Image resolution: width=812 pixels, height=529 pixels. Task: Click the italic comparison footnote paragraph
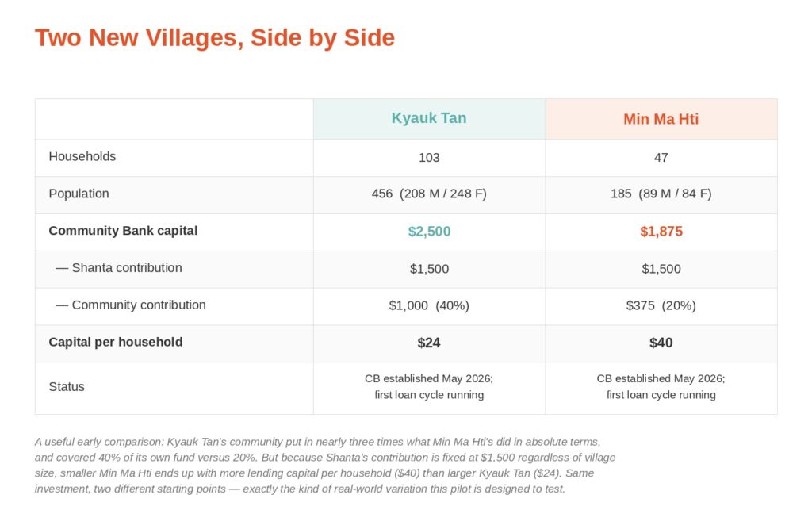pyautogui.click(x=325, y=466)
